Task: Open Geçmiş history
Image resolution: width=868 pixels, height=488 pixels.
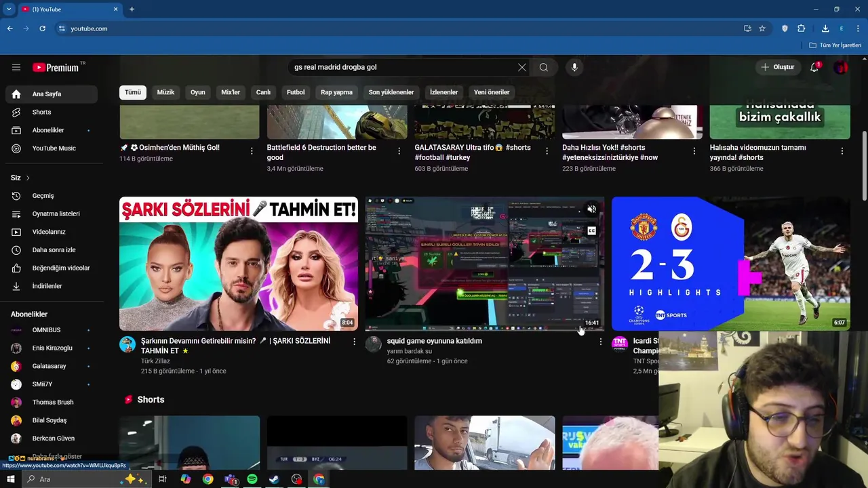Action: [x=52, y=196]
